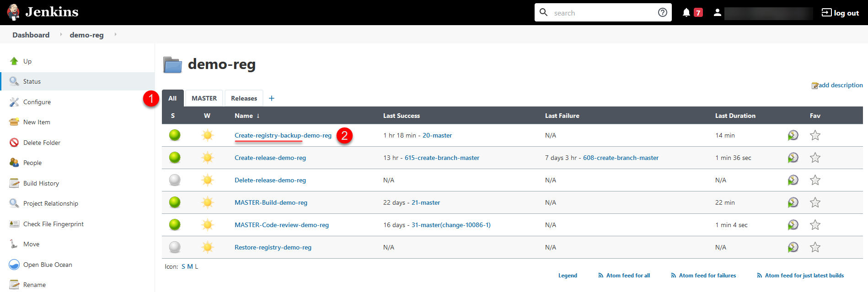Click the search input field

pyautogui.click(x=603, y=13)
